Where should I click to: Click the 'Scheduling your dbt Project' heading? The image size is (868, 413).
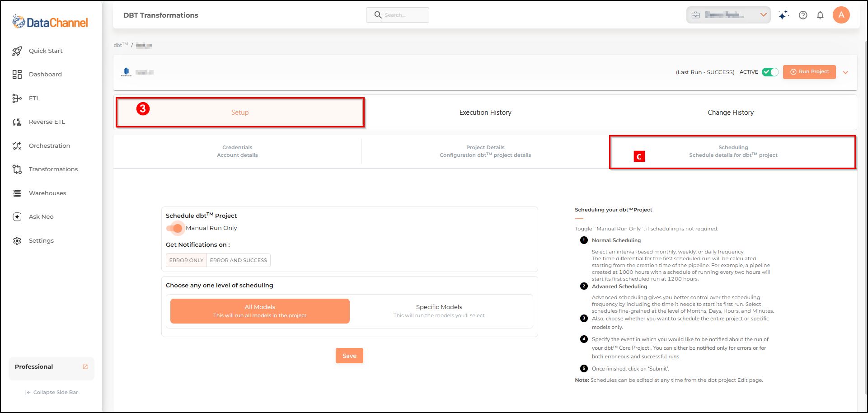[613, 210]
